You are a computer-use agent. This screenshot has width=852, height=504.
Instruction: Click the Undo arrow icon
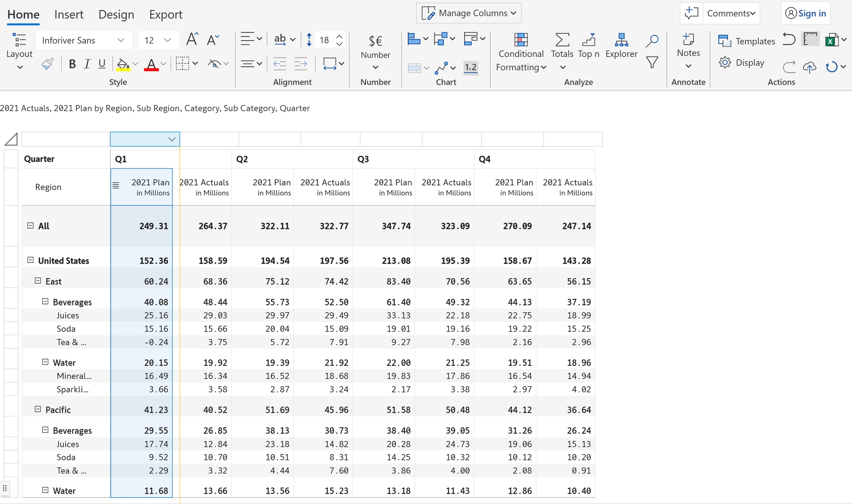tap(789, 39)
